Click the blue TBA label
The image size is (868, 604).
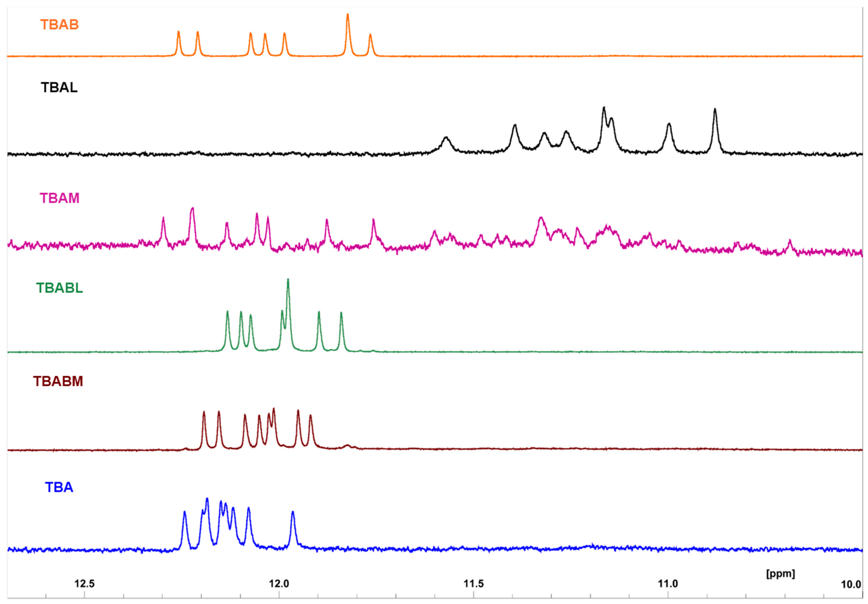click(59, 487)
